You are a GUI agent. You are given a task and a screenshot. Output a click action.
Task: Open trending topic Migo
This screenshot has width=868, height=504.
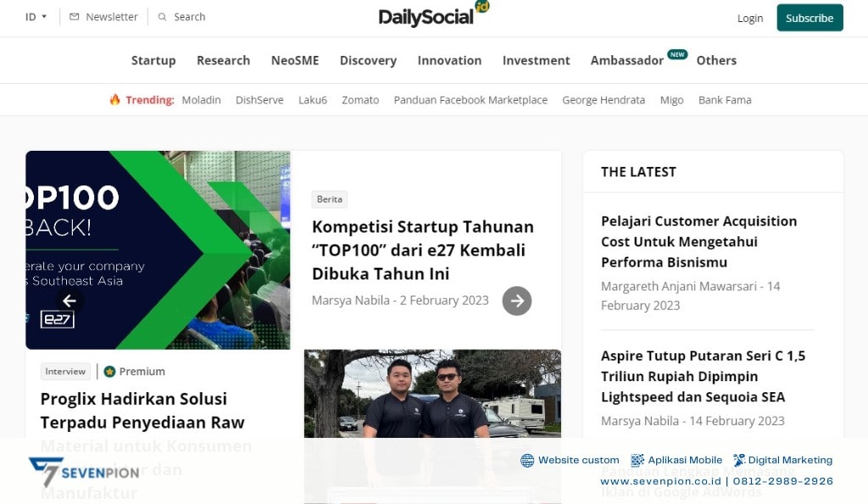(x=671, y=100)
